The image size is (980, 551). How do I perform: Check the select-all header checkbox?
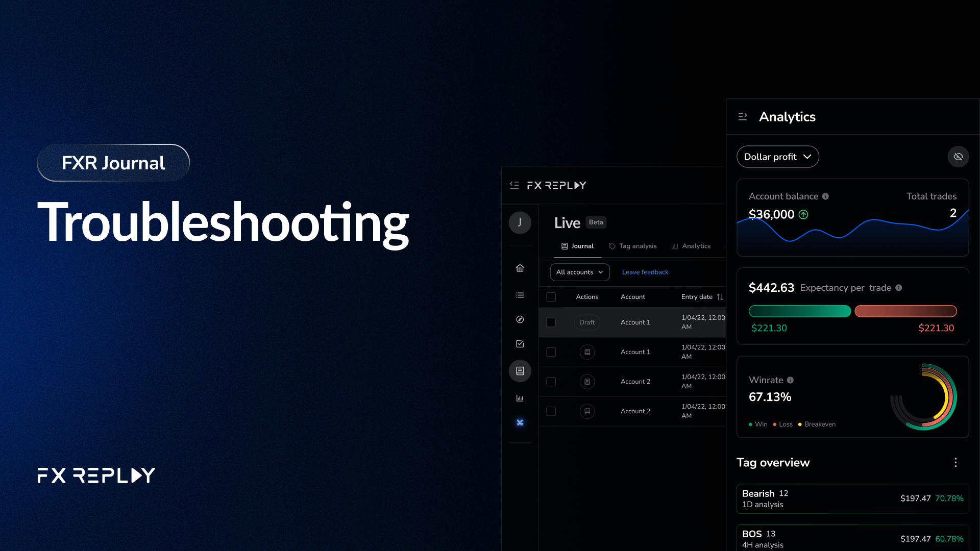[551, 297]
